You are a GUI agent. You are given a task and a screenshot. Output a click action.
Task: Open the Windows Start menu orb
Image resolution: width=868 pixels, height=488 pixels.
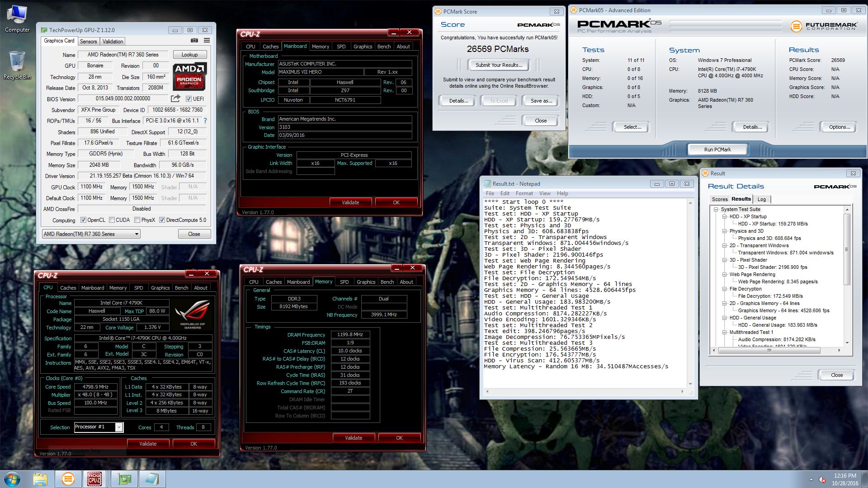click(x=12, y=479)
